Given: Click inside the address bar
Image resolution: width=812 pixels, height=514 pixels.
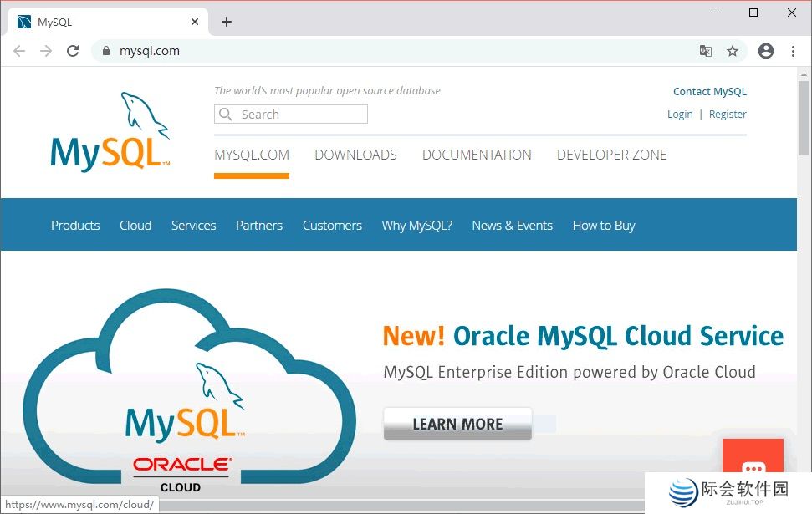Looking at the screenshot, I should pyautogui.click(x=251, y=51).
